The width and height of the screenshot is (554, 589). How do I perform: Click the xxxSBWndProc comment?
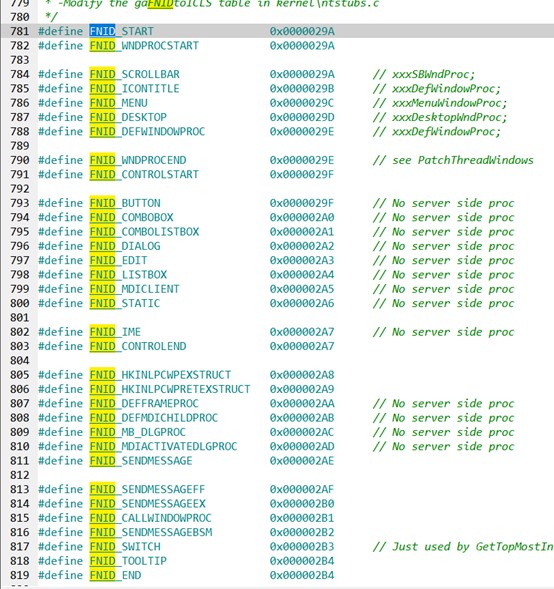424,74
